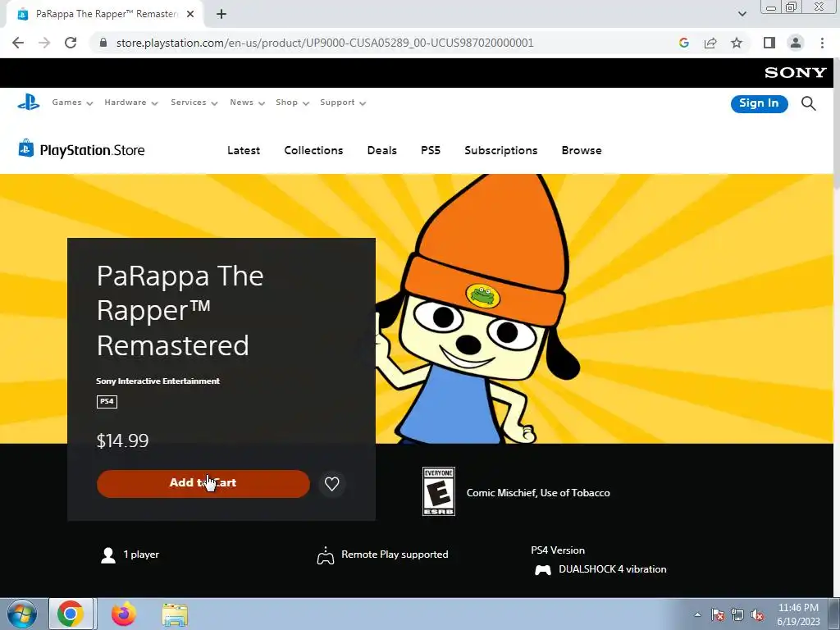Expand the Services dropdown menu

(x=194, y=103)
